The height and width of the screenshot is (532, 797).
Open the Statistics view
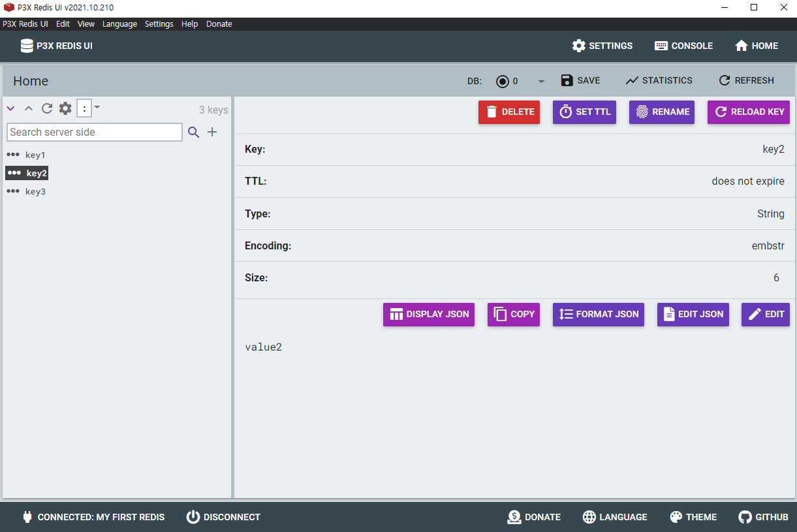[x=659, y=80]
